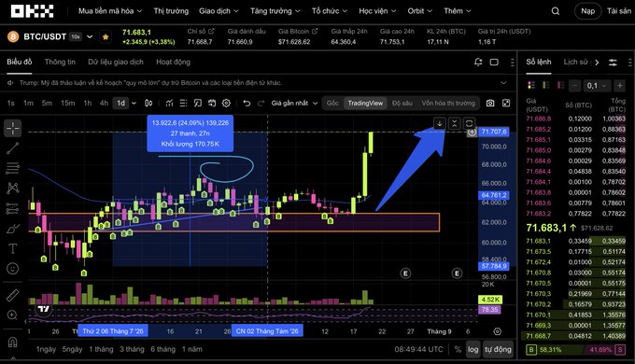This screenshot has width=635, height=364.
Task: Switch chart mode to 'Gốc'
Action: tap(332, 103)
